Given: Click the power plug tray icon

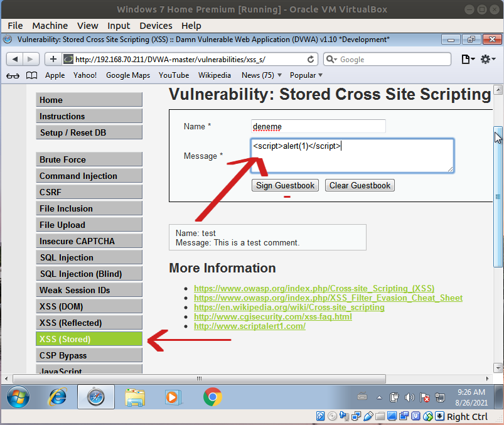Looking at the screenshot, I should tap(394, 397).
